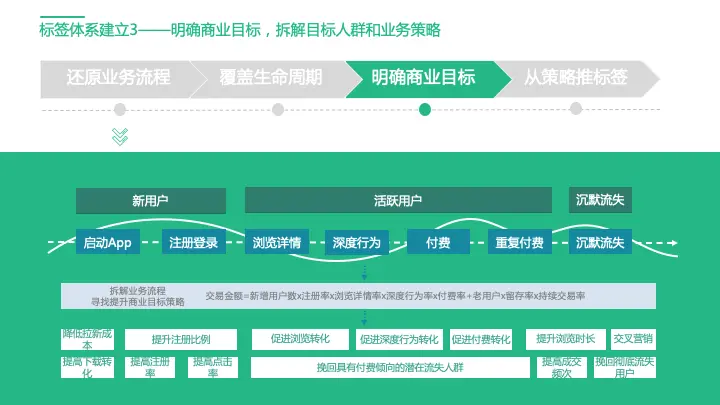Click the 重复付费 stage box
This screenshot has height=405, width=720.
pyautogui.click(x=519, y=242)
